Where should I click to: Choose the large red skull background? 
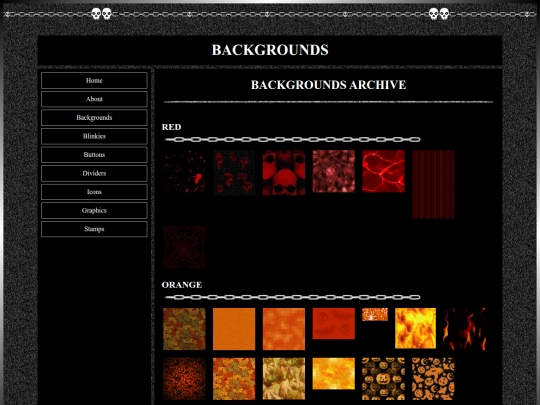click(x=284, y=173)
